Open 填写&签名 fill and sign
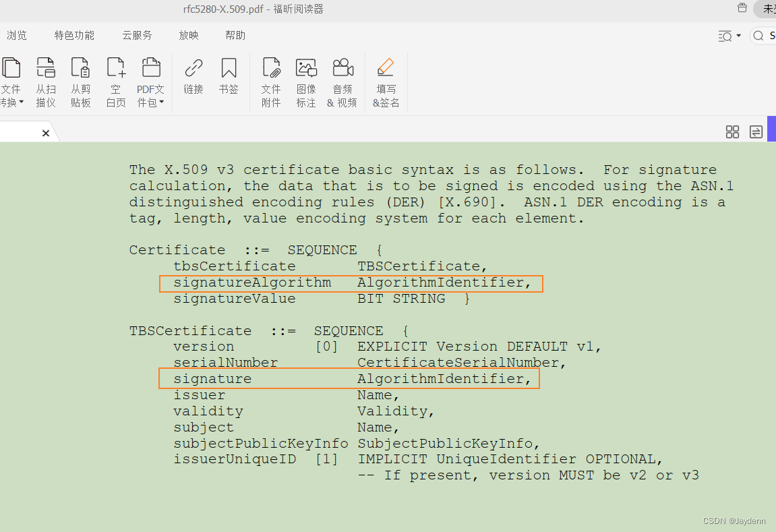The height and width of the screenshot is (532, 776). [x=386, y=82]
